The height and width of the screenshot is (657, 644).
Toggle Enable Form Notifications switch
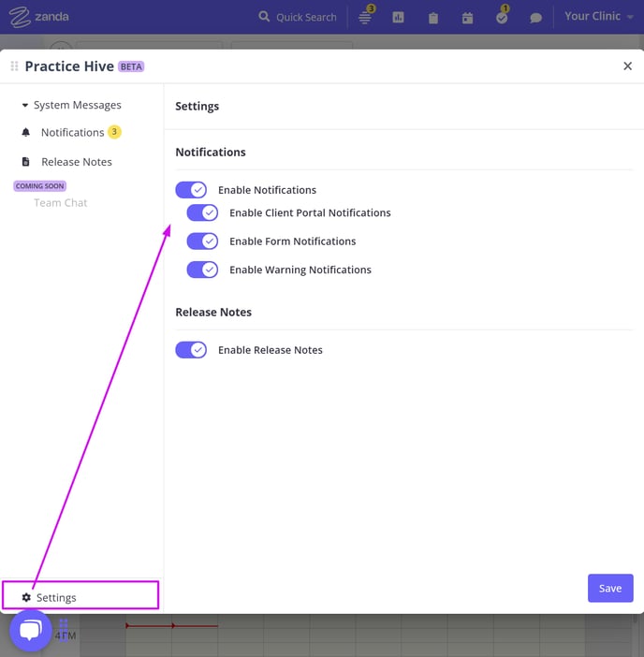[202, 241]
